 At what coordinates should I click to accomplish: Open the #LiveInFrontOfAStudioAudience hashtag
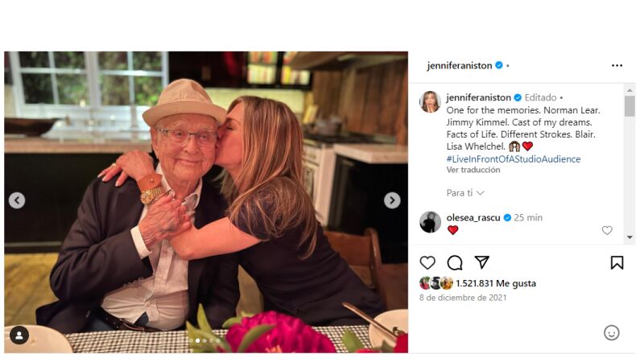tap(513, 159)
